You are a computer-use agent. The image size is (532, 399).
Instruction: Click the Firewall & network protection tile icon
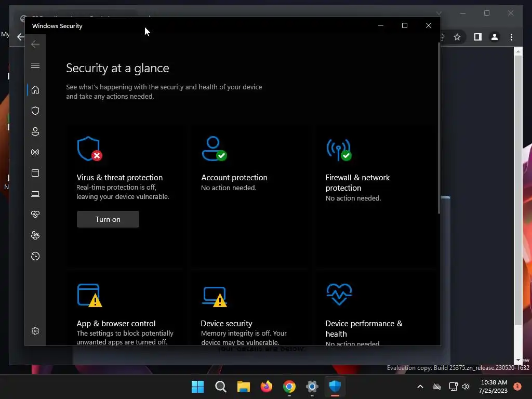click(x=339, y=149)
